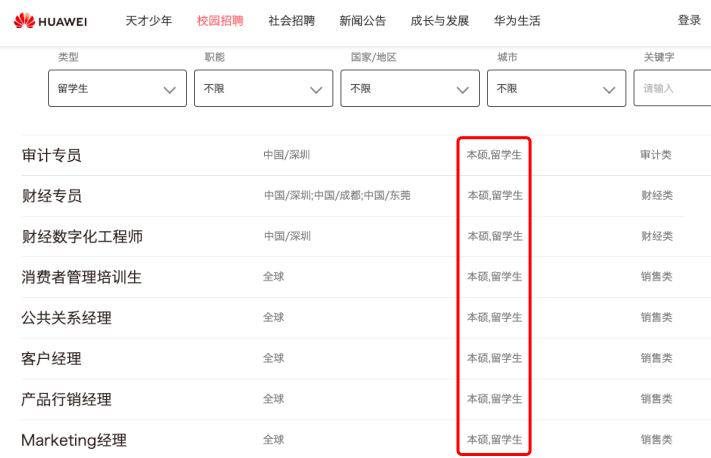Focus the 关键字 input field

coord(672,88)
